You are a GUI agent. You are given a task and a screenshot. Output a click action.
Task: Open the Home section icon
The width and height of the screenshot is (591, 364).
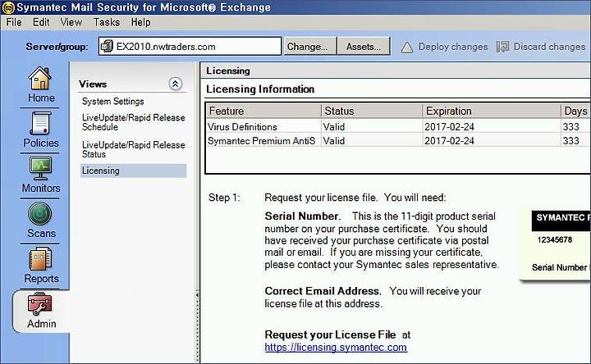click(40, 78)
